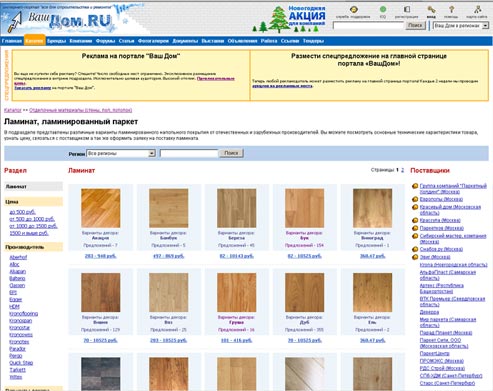Go to page 2 of results

tap(402, 170)
